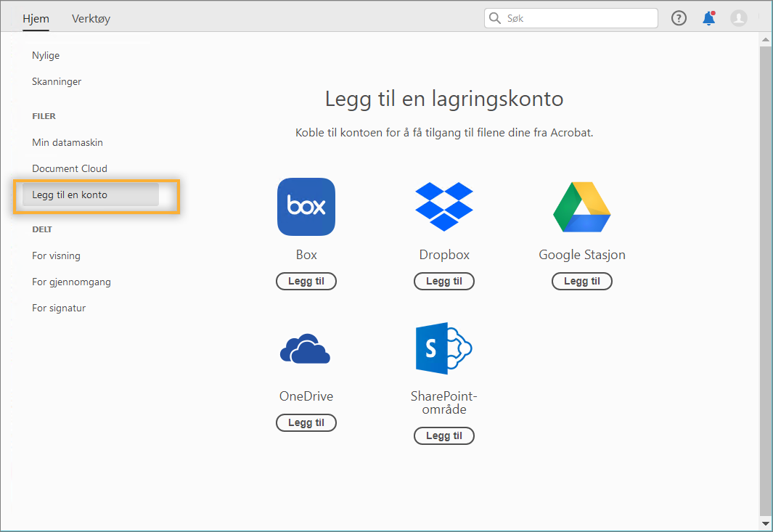Click the scrollbar down arrow
773x532 pixels.
tap(766, 523)
